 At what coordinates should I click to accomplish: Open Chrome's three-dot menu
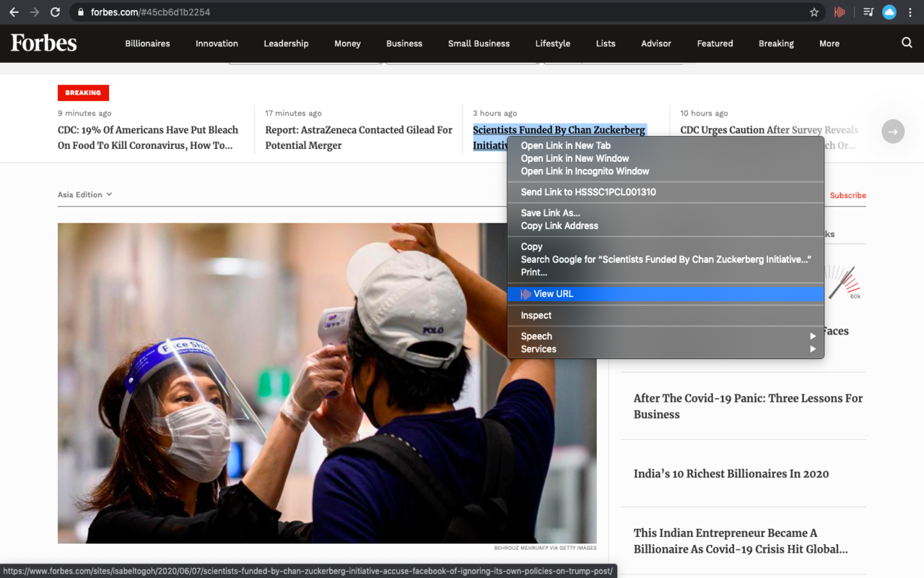[x=910, y=12]
